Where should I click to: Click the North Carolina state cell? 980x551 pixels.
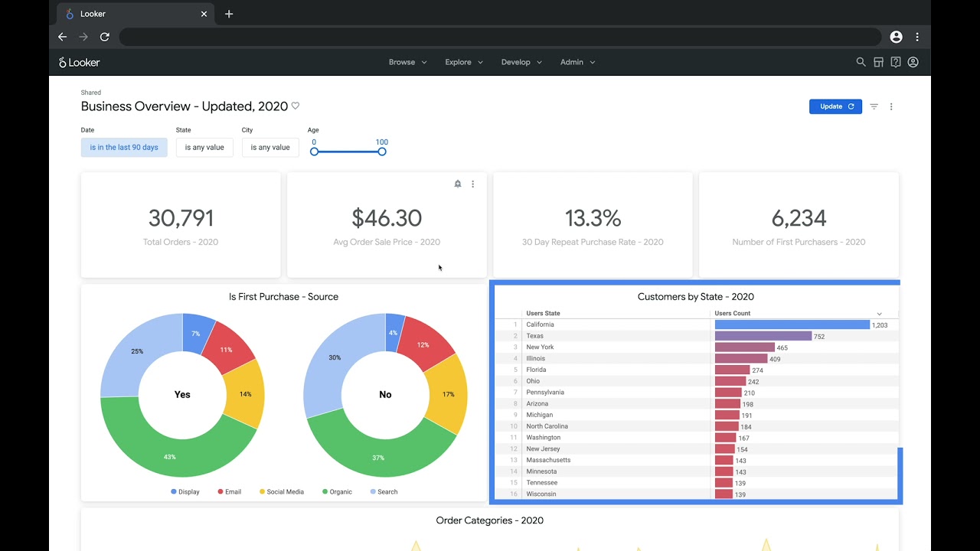[x=547, y=426]
